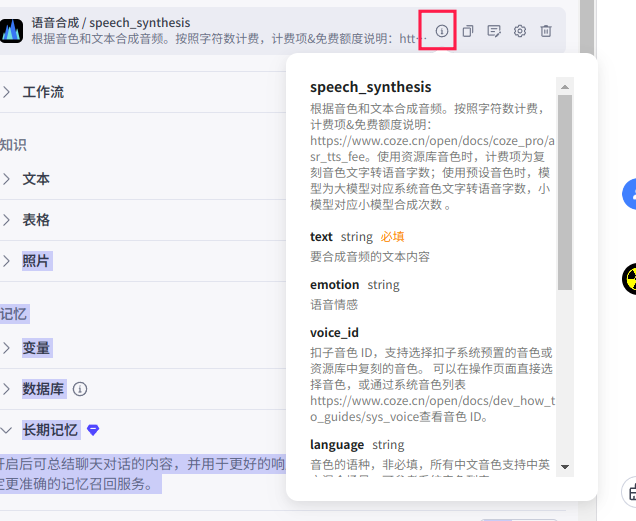Click the asr_tts_fee docs URL in tooltip
This screenshot has width=636, height=521.
click(x=432, y=149)
